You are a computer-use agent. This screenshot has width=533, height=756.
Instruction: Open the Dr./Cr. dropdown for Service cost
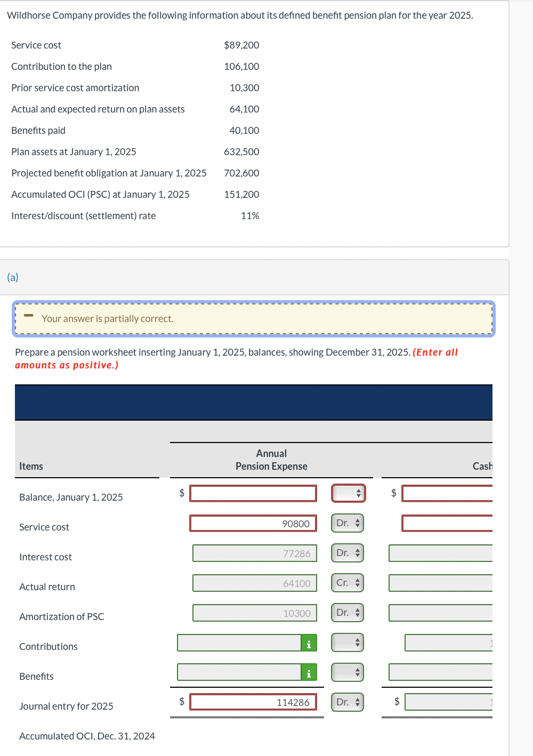pyautogui.click(x=348, y=523)
